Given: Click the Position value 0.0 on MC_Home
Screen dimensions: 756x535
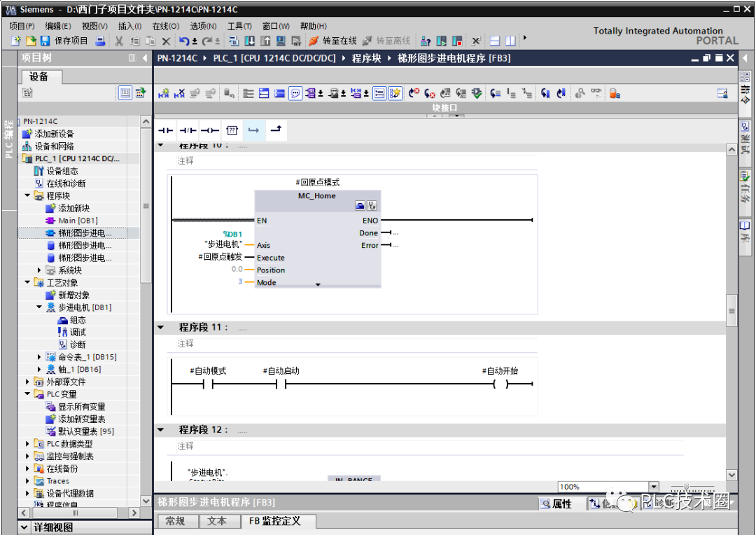Looking at the screenshot, I should 237,269.
